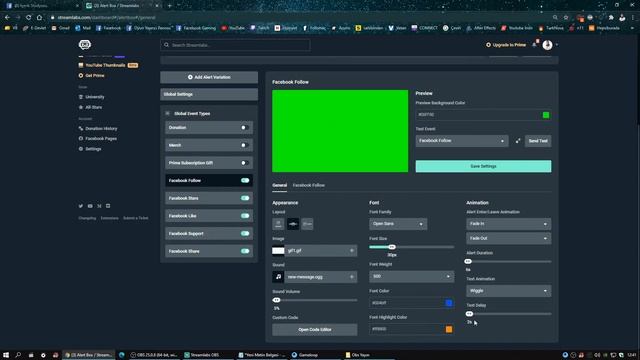Click the Search Streamlabs input field
This screenshot has width=640, height=360.
click(235, 45)
